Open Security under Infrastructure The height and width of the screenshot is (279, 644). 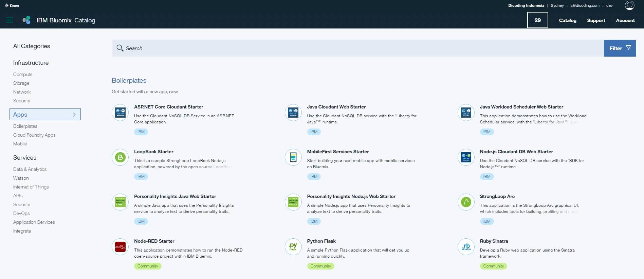pos(22,101)
